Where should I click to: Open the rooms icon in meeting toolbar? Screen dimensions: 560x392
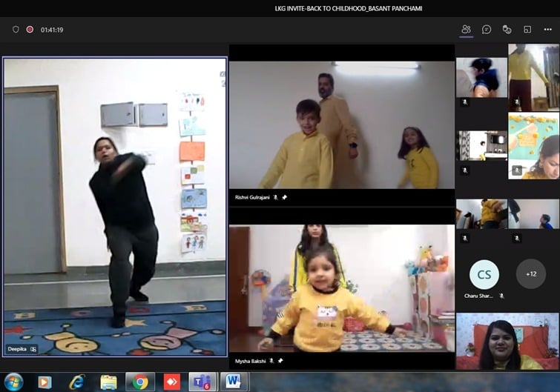coord(527,30)
